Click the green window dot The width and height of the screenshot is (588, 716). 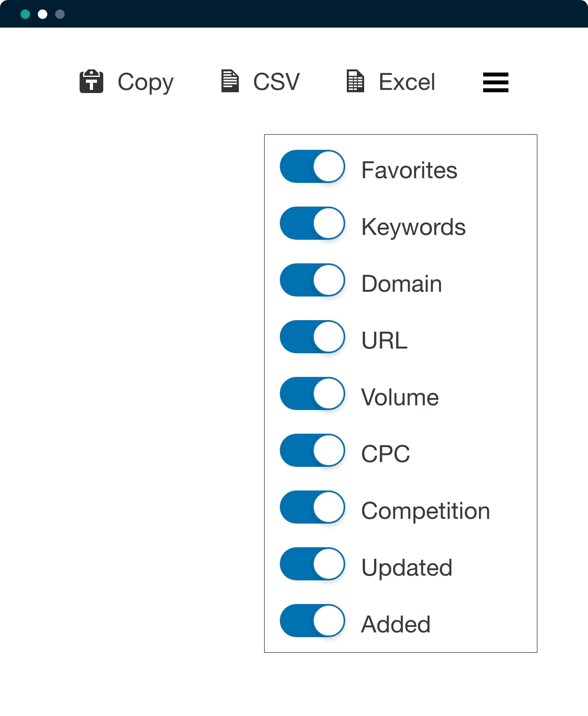tap(25, 15)
